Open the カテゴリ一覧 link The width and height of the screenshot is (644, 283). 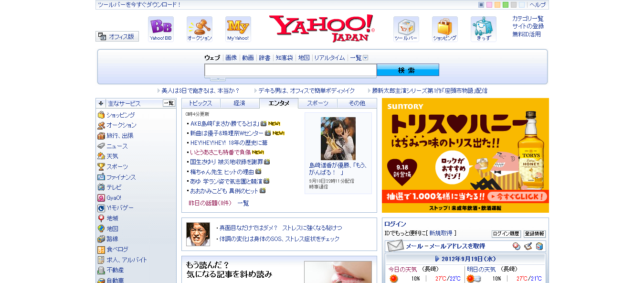pos(528,19)
